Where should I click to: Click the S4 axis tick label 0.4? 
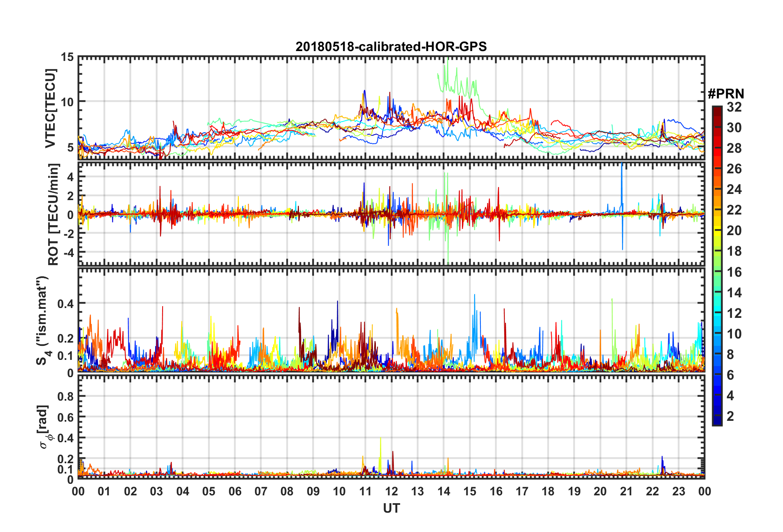66,304
